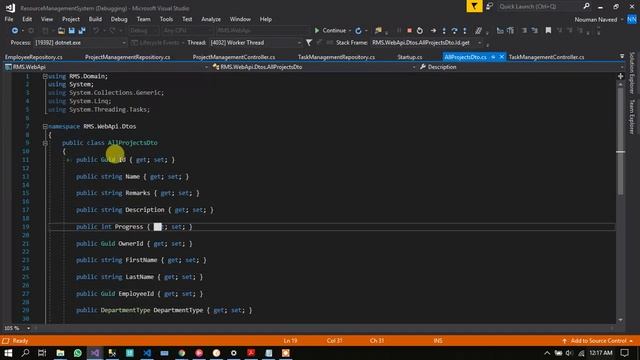Click the Show Next Statement arrow

pyautogui.click(x=433, y=31)
